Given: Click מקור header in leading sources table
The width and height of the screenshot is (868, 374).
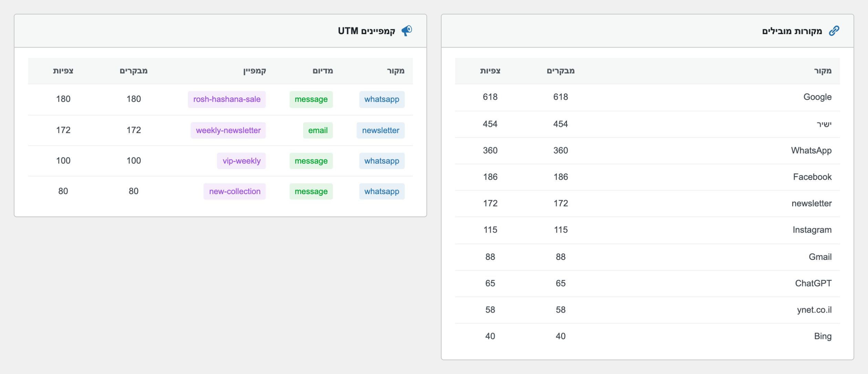Looking at the screenshot, I should [823, 71].
